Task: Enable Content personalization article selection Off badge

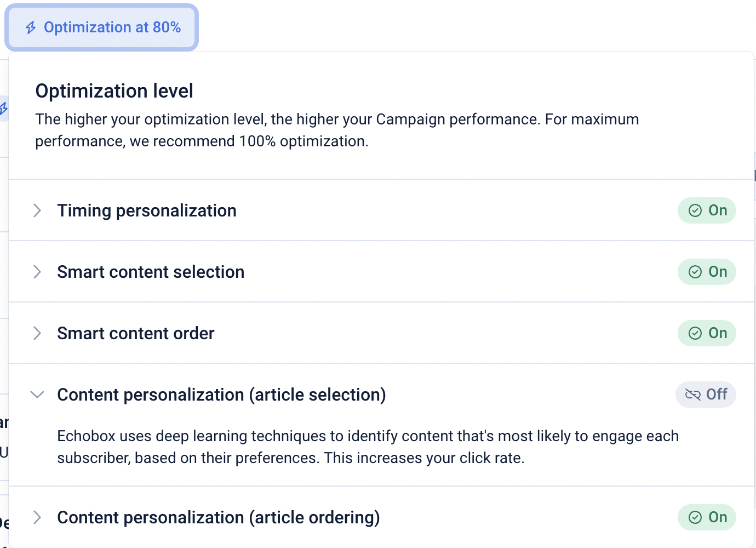Action: [x=706, y=395]
